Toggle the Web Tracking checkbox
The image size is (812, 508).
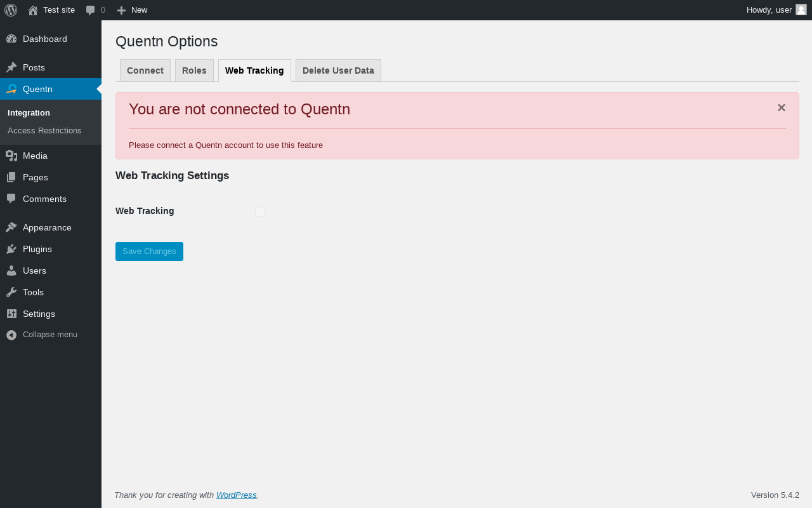pyautogui.click(x=260, y=211)
